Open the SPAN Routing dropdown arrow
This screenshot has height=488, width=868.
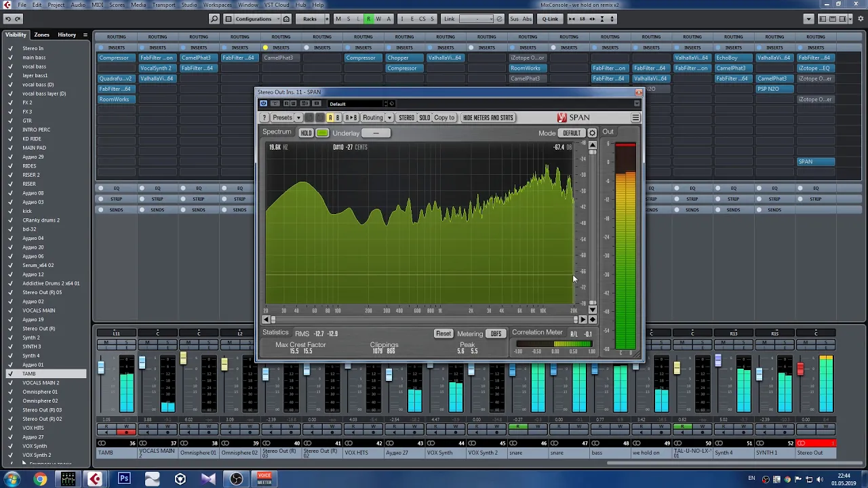[389, 118]
